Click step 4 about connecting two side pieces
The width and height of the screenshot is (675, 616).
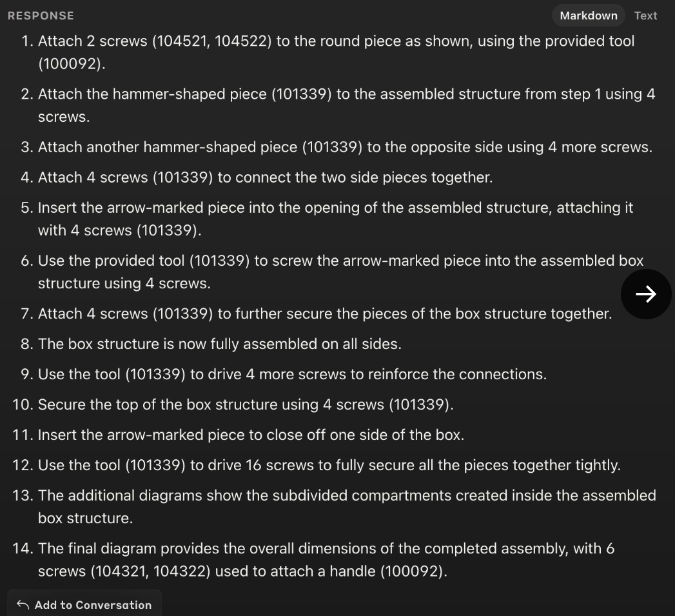264,177
